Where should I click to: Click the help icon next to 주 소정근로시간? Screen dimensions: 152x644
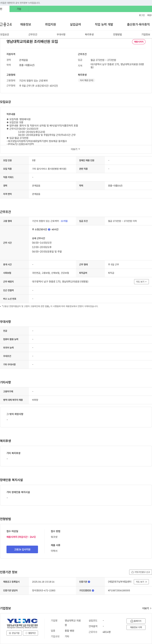[x=49, y=229]
